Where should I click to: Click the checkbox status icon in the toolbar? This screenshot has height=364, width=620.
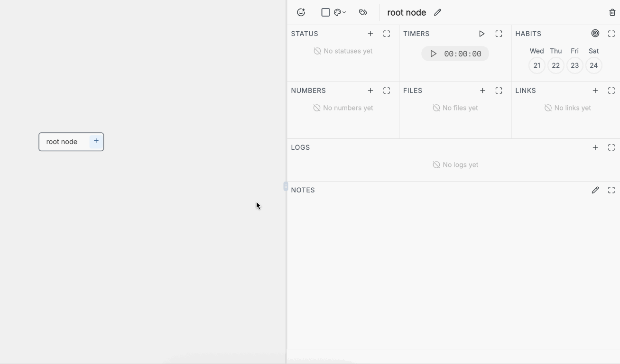click(x=325, y=12)
